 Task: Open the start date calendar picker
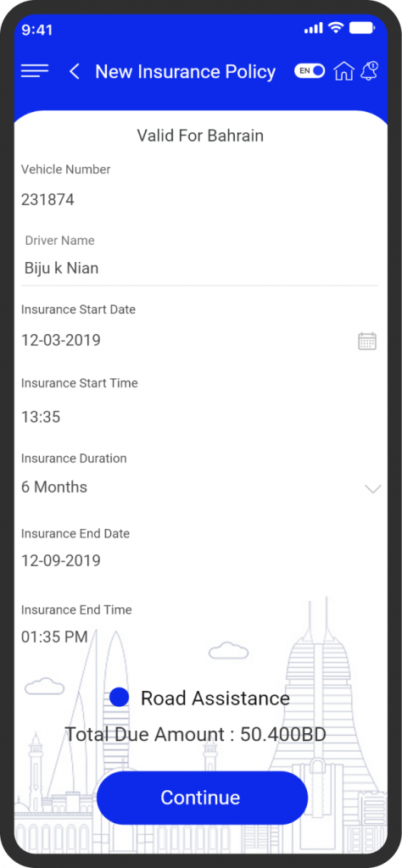pos(368,341)
